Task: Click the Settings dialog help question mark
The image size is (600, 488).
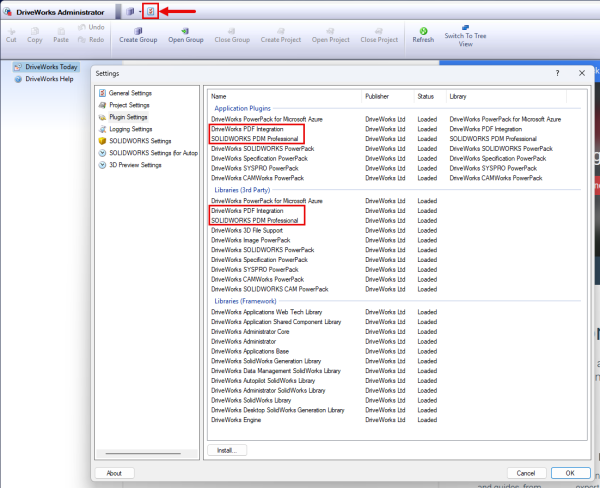Action: coord(557,73)
